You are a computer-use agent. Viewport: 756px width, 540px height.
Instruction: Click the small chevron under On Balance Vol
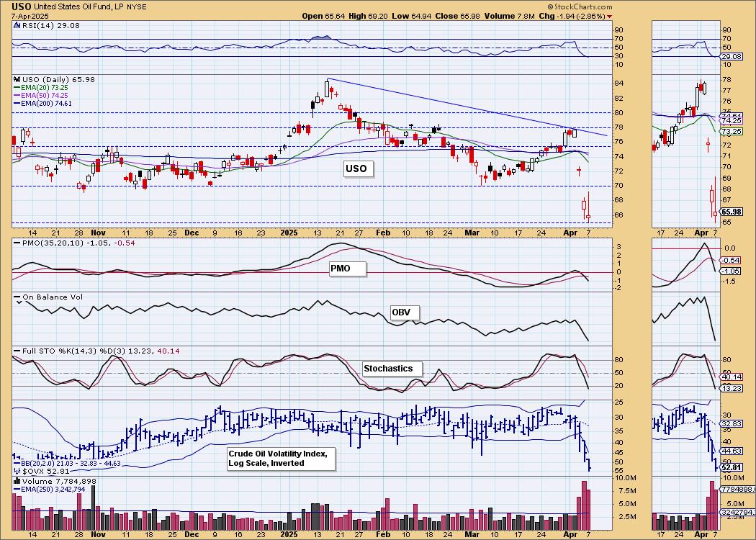(19, 302)
